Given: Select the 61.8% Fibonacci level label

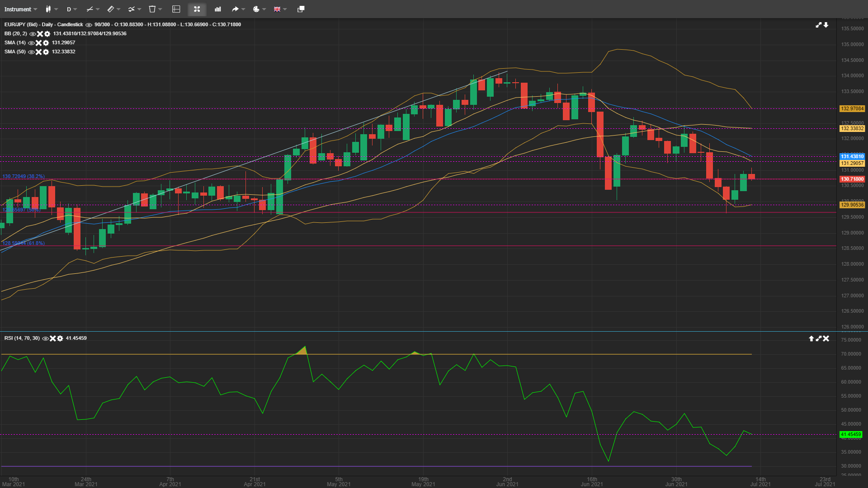Looking at the screenshot, I should point(24,243).
